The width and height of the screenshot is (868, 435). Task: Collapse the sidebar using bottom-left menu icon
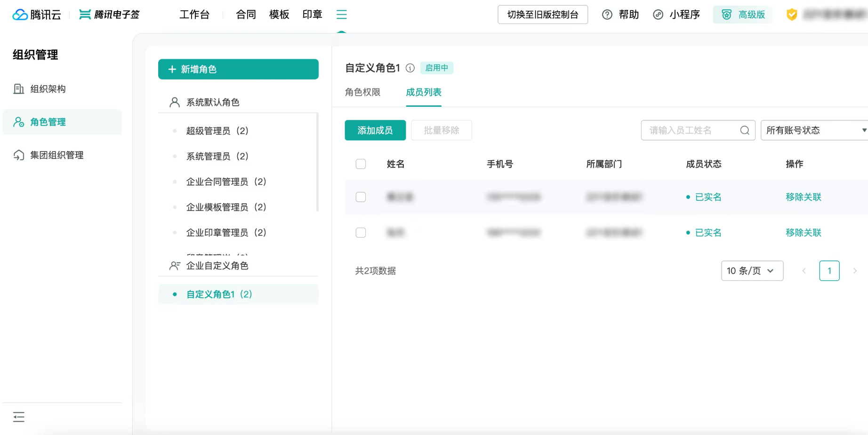pyautogui.click(x=19, y=417)
